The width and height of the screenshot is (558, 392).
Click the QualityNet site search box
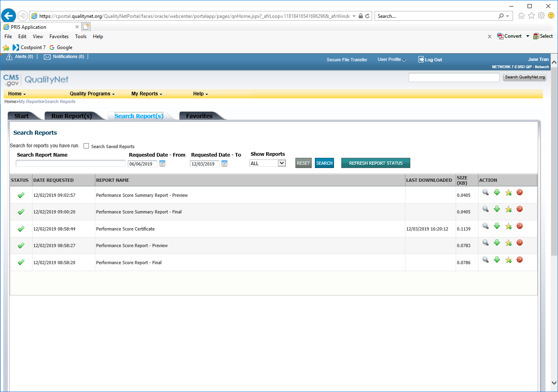[454, 77]
